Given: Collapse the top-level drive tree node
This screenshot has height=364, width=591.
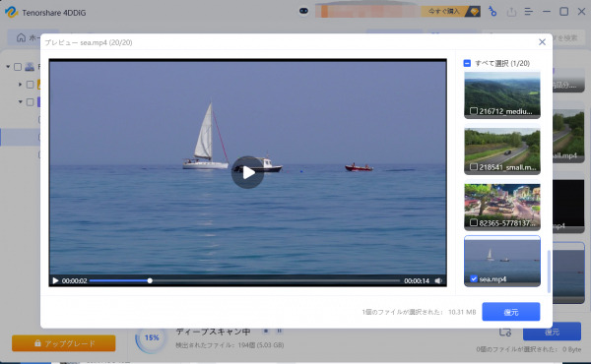Looking at the screenshot, I should tap(8, 67).
